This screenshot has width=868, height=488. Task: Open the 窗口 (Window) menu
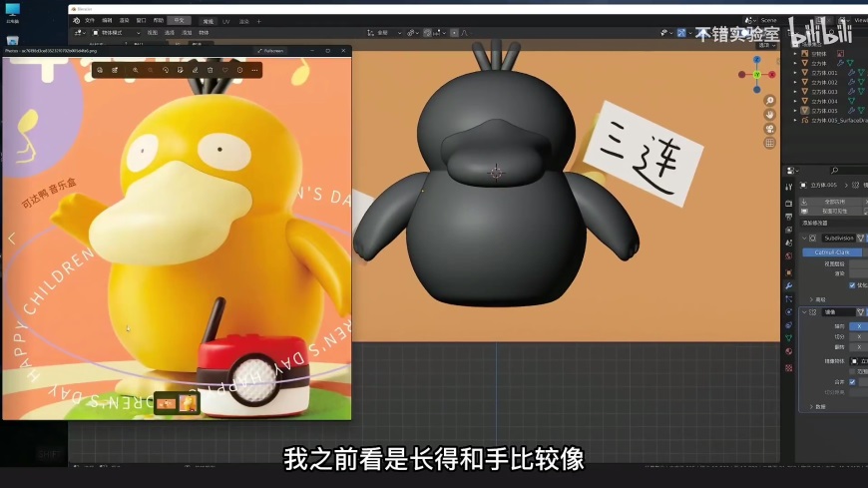click(x=141, y=21)
